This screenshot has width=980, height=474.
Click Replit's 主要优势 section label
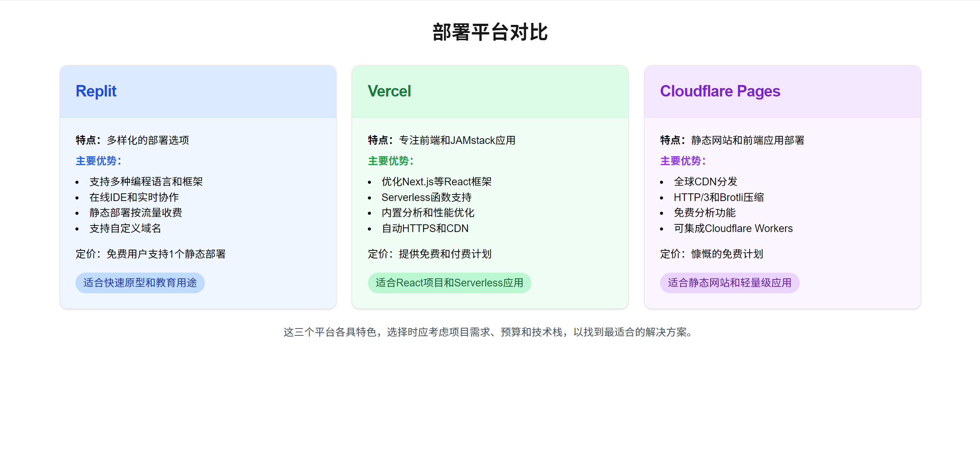click(x=98, y=161)
